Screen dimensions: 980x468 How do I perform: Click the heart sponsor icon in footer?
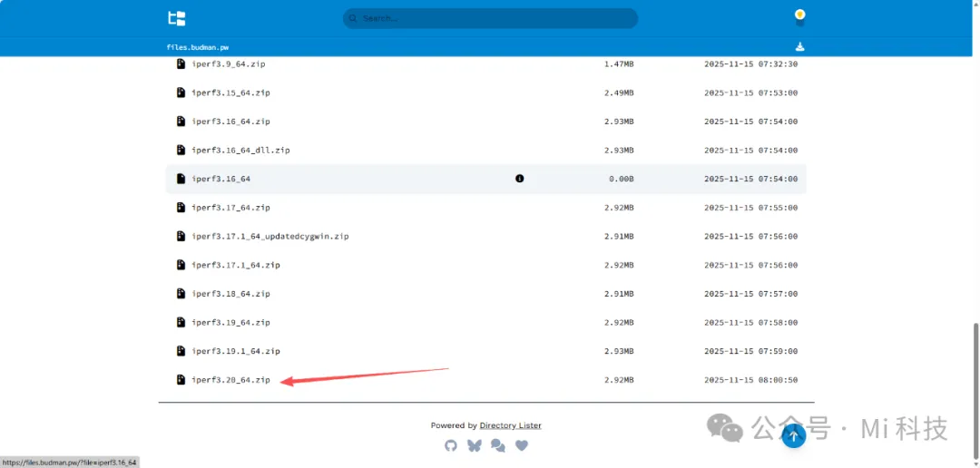click(522, 445)
